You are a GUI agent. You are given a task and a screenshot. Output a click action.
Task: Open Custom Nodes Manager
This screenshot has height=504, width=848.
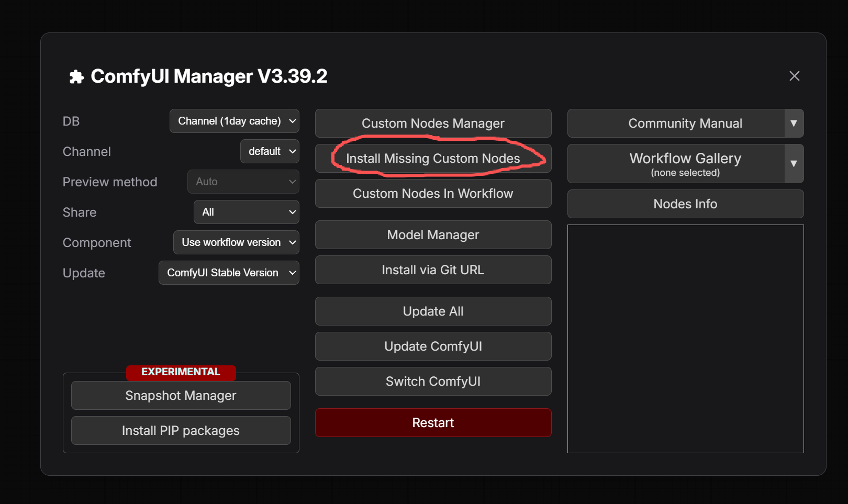tap(433, 123)
